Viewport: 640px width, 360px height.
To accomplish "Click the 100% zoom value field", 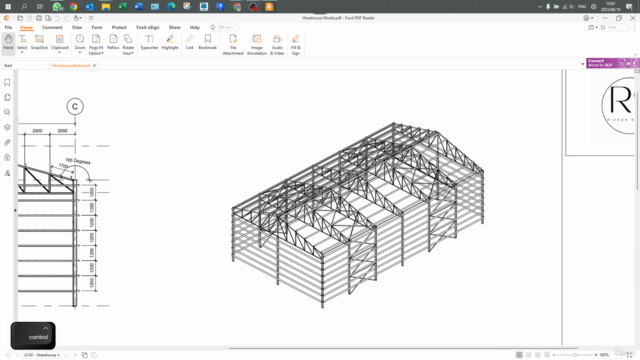I will [604, 355].
